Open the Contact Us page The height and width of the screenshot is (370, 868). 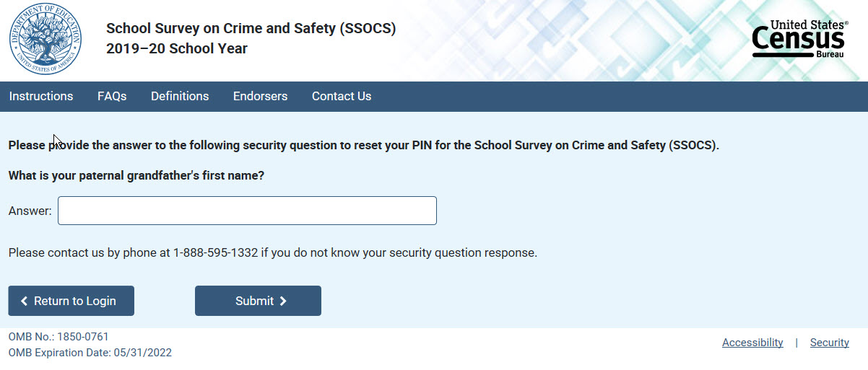click(342, 97)
